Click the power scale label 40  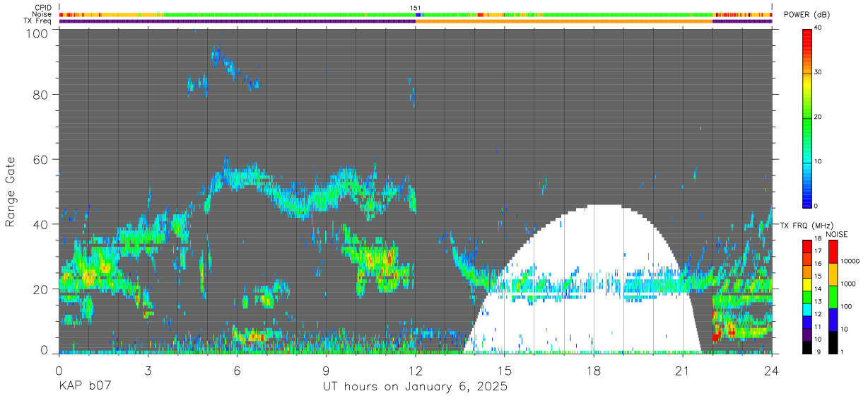pos(819,28)
